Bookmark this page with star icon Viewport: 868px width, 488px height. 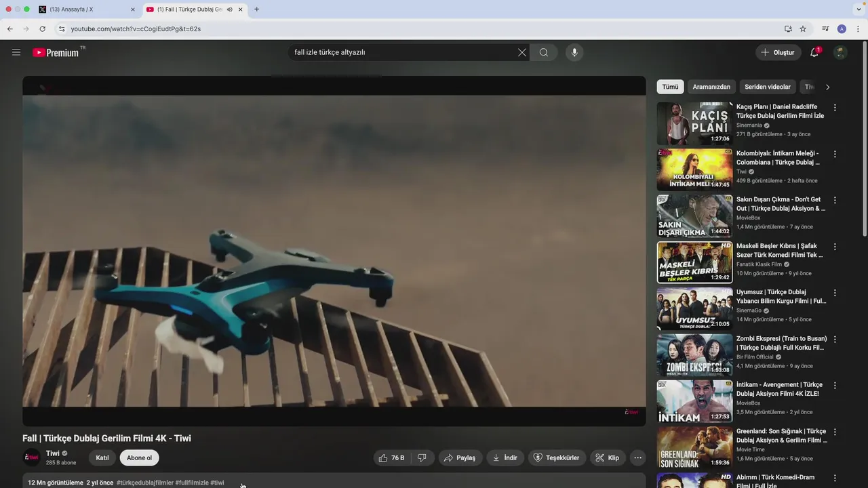pos(803,29)
